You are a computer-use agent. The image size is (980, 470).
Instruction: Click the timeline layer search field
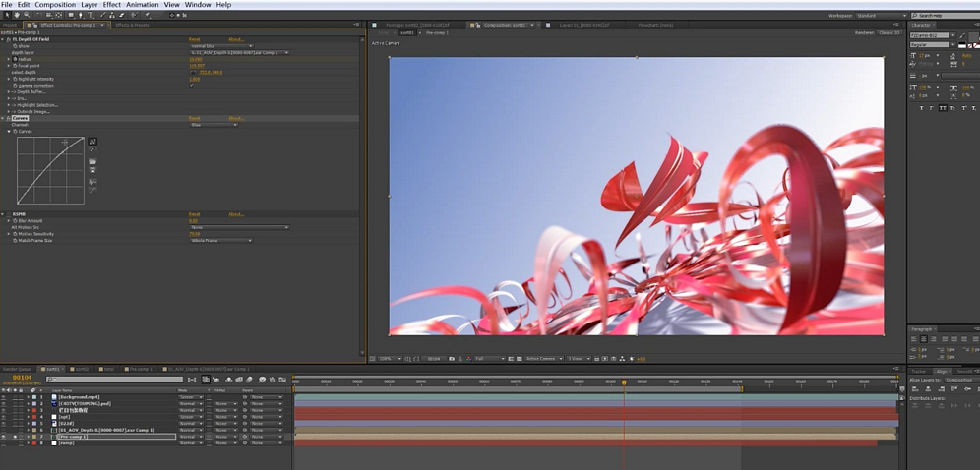tap(115, 380)
